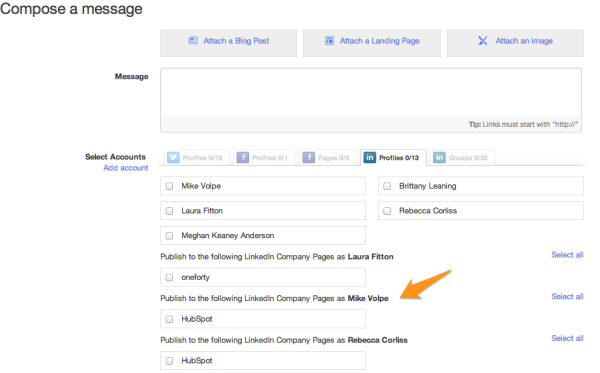The image size is (600, 373).
Task: Click the blog post icon on Attach a Blog Post
Action: (x=193, y=41)
